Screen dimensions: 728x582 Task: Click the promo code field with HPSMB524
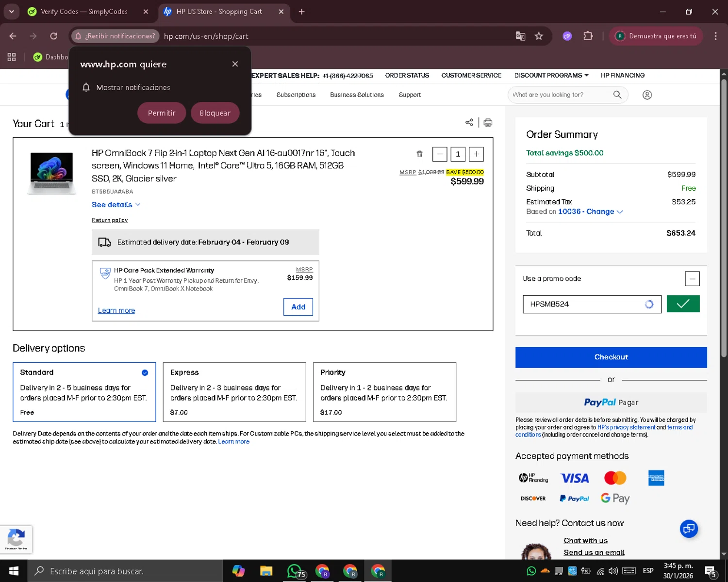coord(592,304)
